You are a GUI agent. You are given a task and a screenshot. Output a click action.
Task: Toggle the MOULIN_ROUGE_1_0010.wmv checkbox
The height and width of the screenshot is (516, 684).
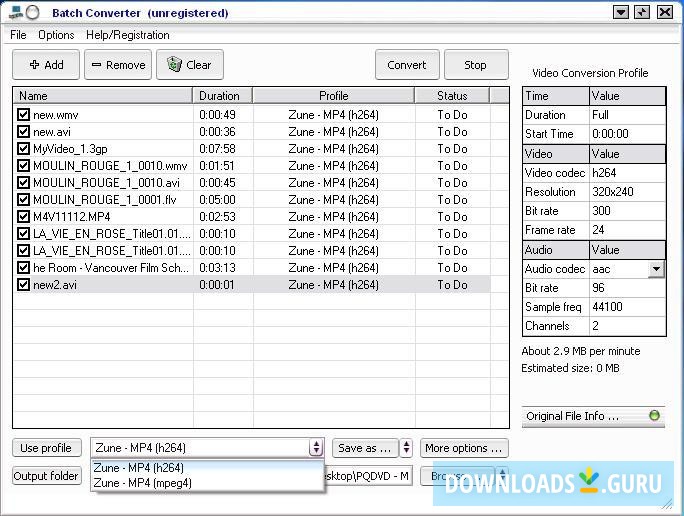click(23, 166)
